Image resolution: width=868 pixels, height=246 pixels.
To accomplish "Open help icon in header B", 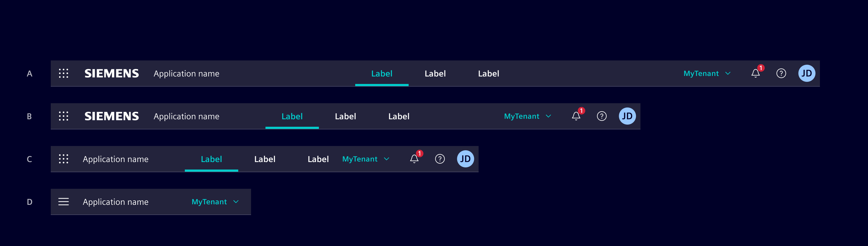I will [601, 116].
